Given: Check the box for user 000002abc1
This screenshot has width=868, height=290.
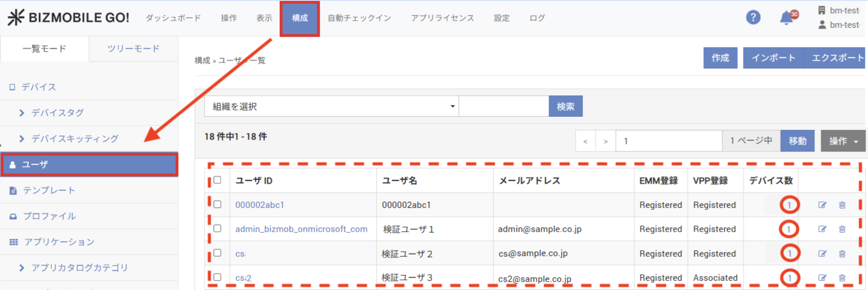Looking at the screenshot, I should [x=217, y=204].
